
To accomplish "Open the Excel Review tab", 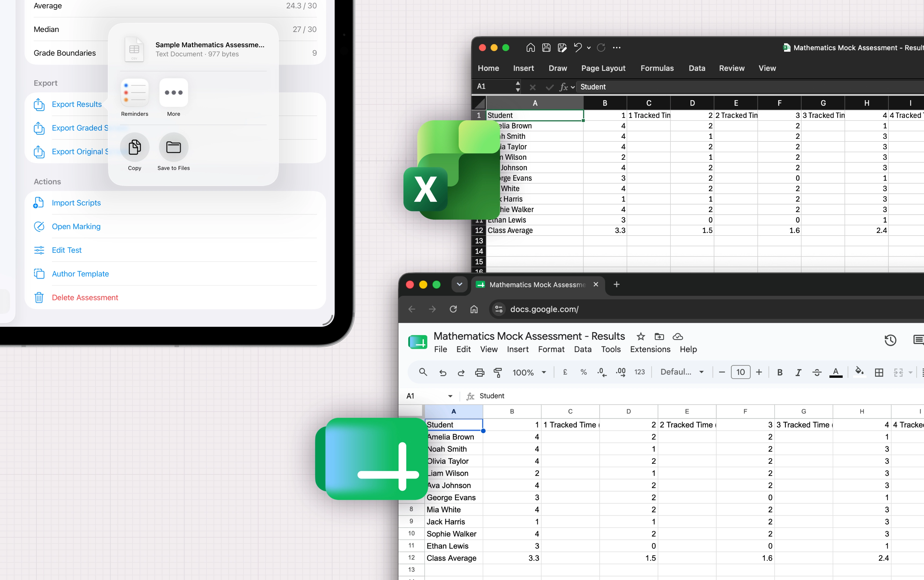I will tap(731, 68).
